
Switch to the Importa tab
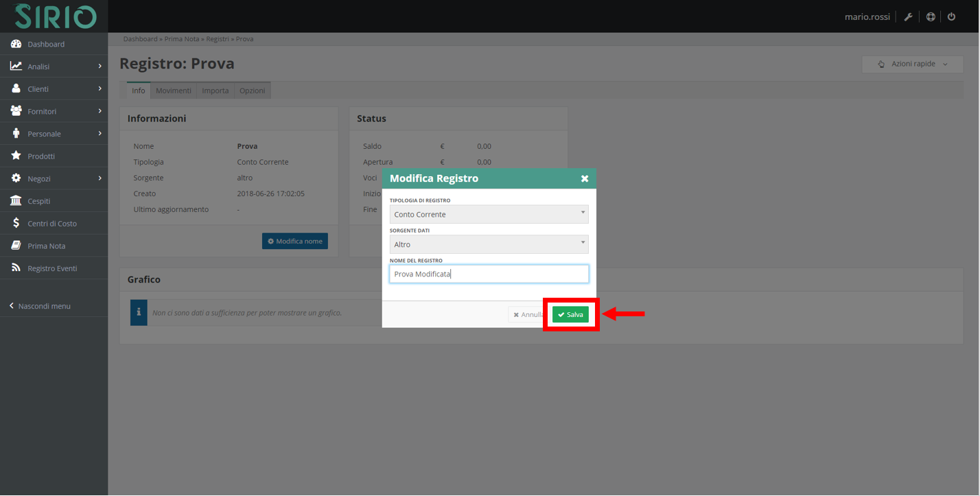(x=215, y=91)
